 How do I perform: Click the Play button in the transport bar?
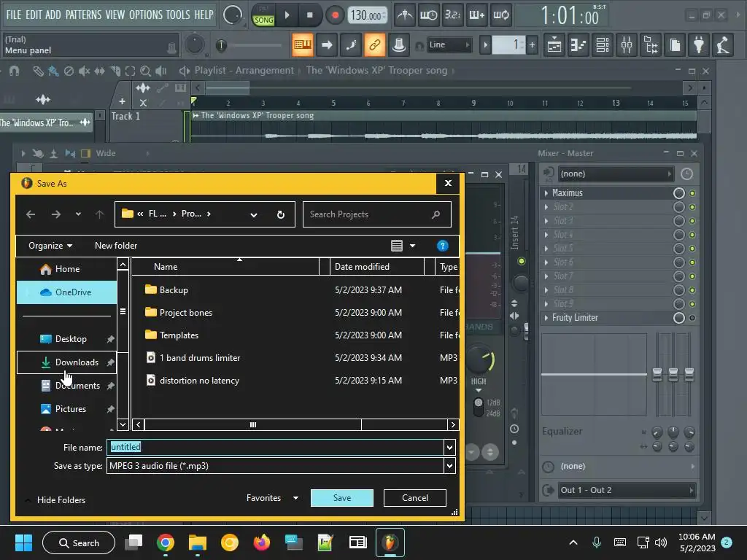(x=287, y=15)
